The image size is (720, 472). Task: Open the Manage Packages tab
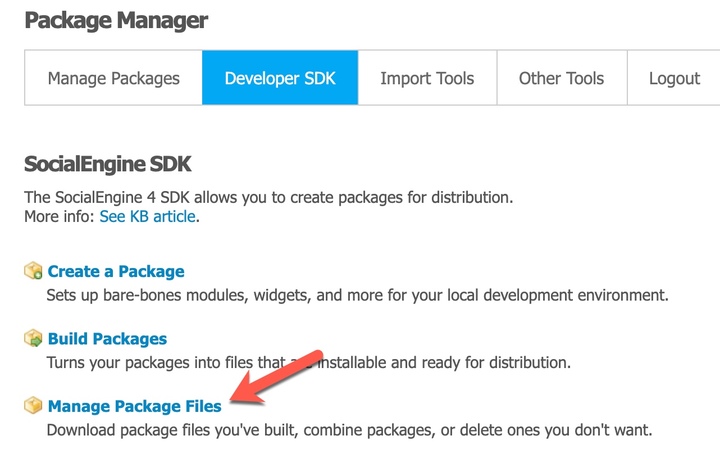(x=113, y=78)
